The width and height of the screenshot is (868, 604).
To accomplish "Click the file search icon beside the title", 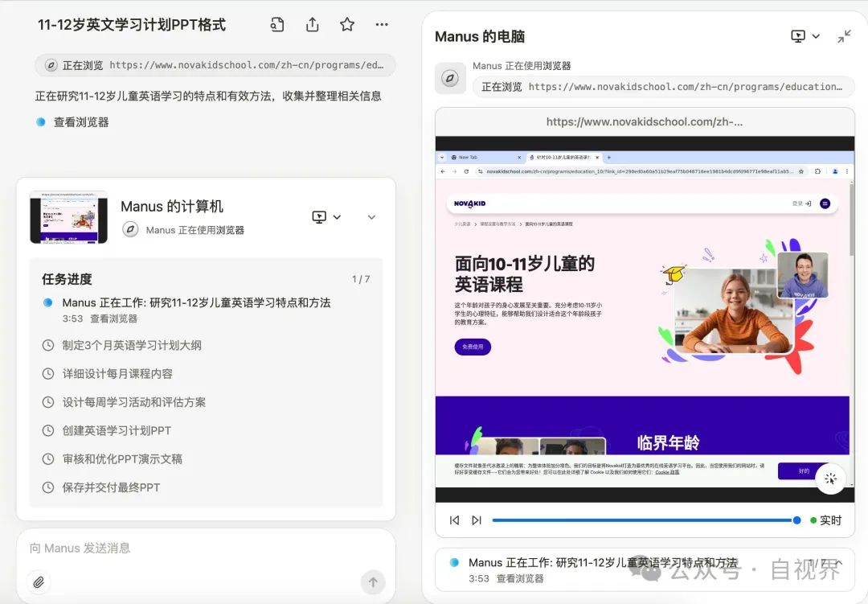I will 276,25.
